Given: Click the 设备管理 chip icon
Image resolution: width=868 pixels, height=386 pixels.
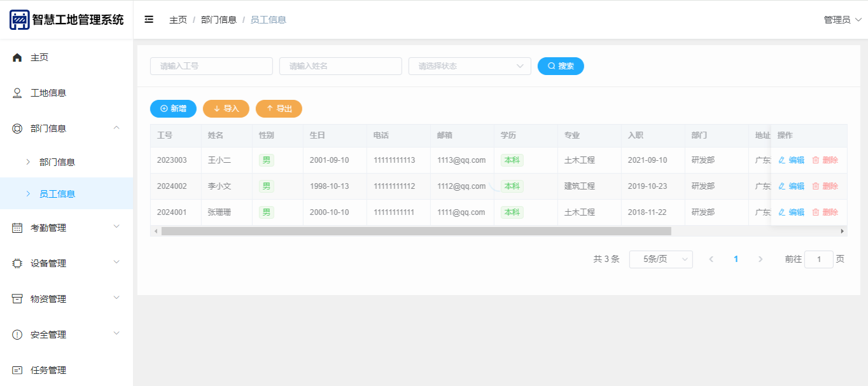Looking at the screenshot, I should click(x=17, y=263).
